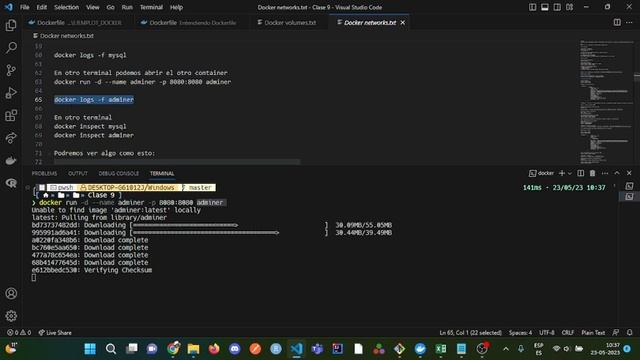Click errors and warnings status item
This screenshot has width=640, height=360.
[19, 333]
